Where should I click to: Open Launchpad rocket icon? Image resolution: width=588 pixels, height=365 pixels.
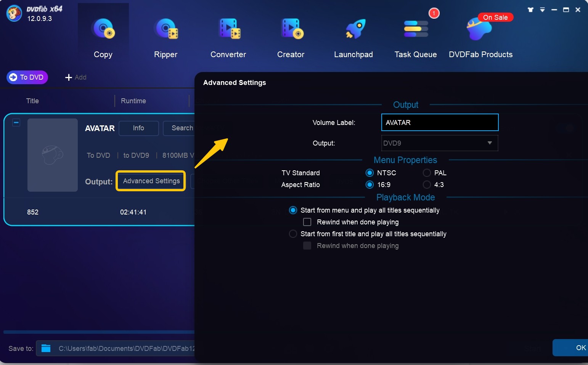click(x=354, y=30)
